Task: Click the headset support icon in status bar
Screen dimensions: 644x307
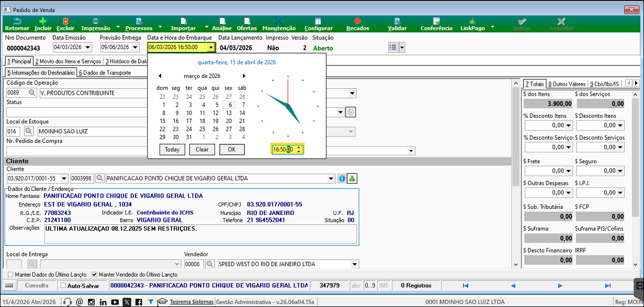Action: [x=67, y=302]
